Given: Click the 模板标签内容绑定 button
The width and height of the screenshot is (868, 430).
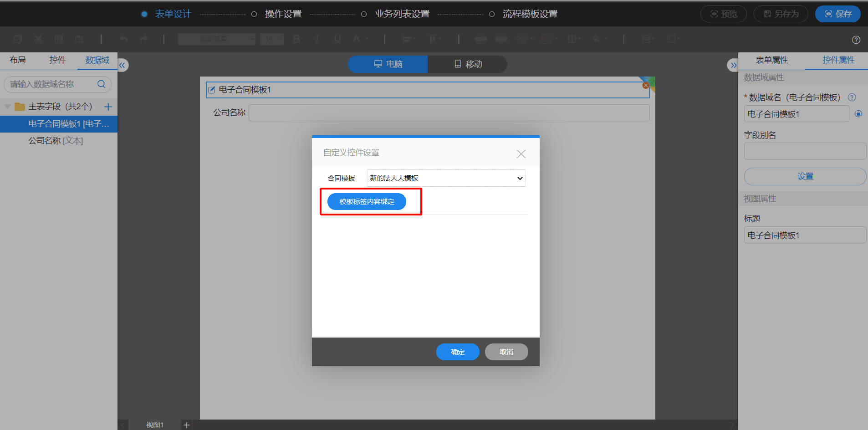Looking at the screenshot, I should (367, 201).
